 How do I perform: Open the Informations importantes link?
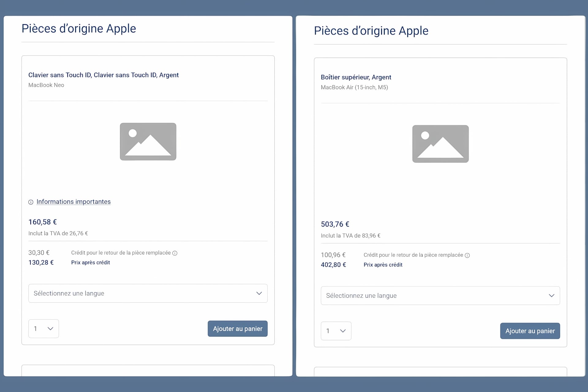click(73, 202)
